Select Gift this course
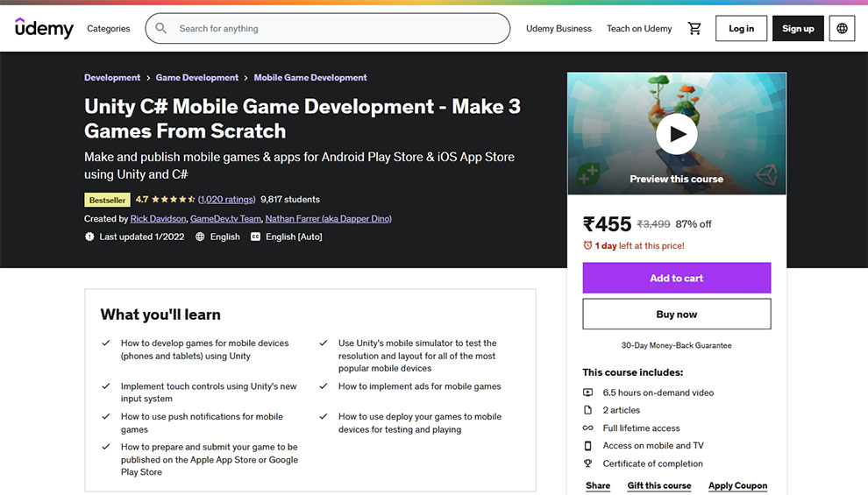This screenshot has height=495, width=868. (x=659, y=485)
